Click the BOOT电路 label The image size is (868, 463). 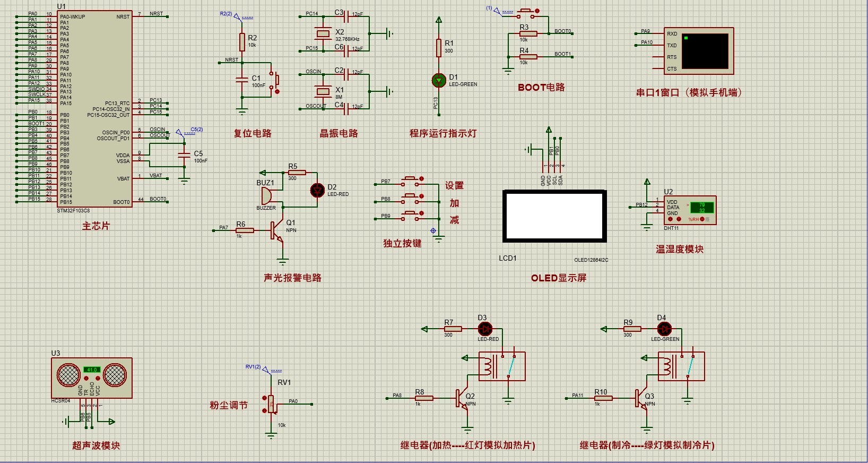pyautogui.click(x=541, y=87)
